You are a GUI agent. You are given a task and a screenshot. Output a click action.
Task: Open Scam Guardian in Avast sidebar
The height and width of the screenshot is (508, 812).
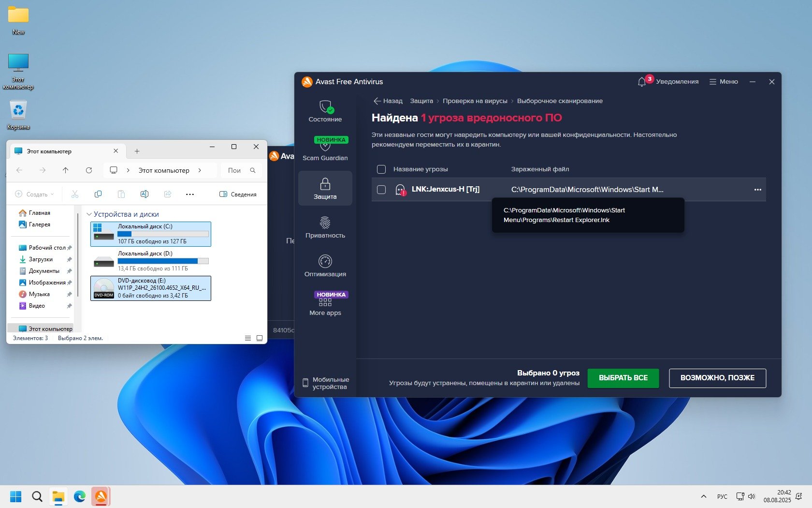[325, 149]
